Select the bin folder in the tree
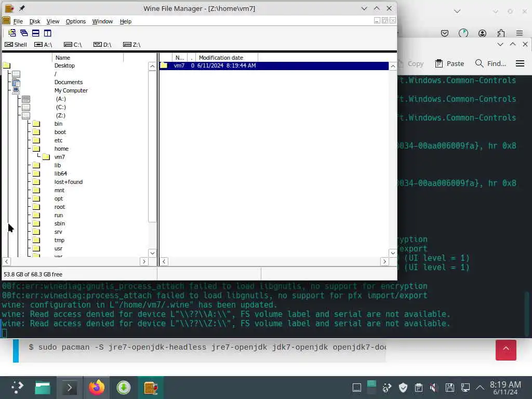This screenshot has width=532, height=399. click(36, 124)
